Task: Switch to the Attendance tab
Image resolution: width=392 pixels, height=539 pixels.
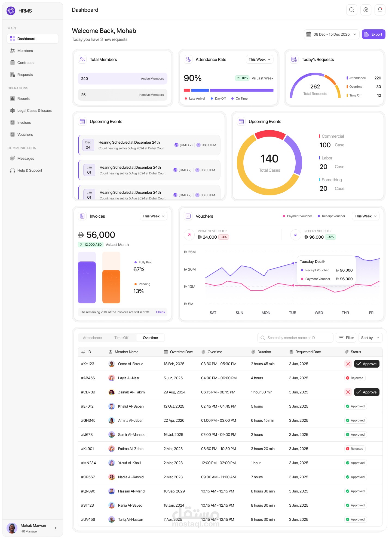Action: click(x=92, y=338)
